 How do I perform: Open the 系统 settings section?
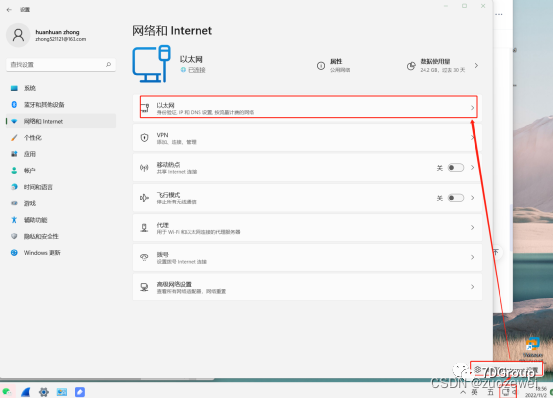pos(61,88)
